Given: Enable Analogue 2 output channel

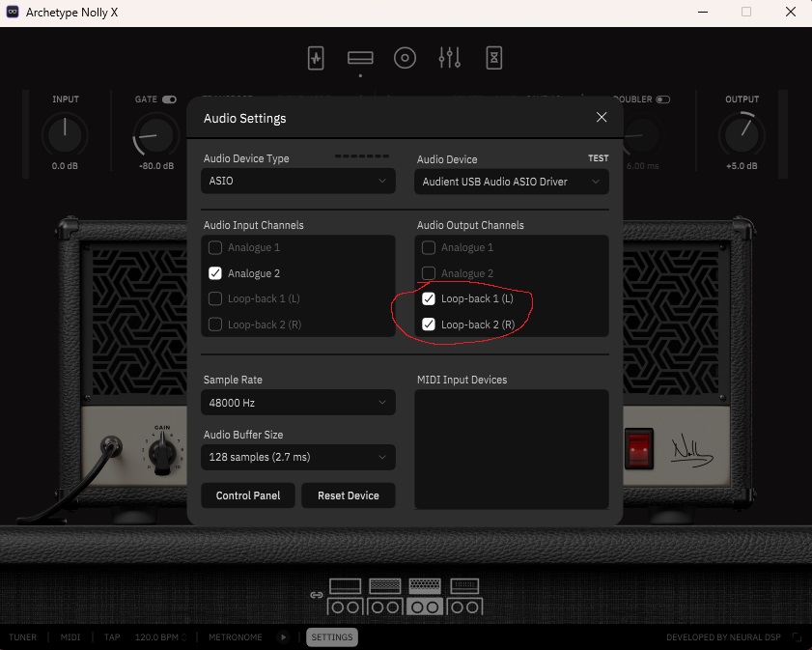Looking at the screenshot, I should [x=429, y=273].
